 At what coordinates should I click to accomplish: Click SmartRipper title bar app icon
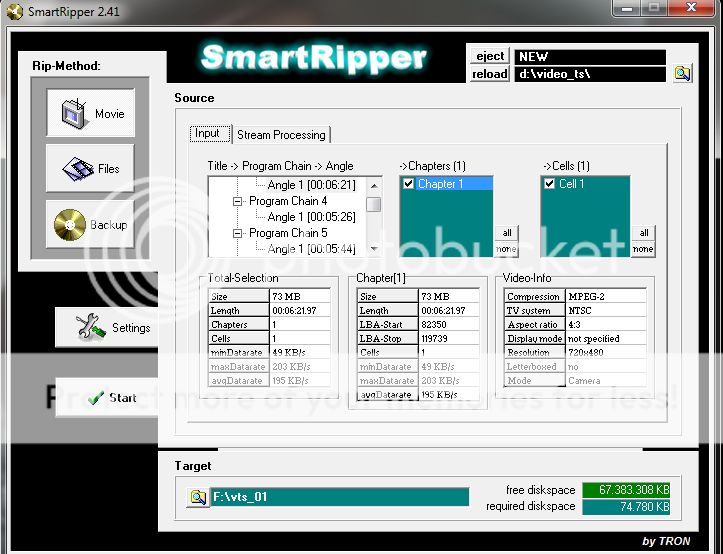[x=15, y=11]
